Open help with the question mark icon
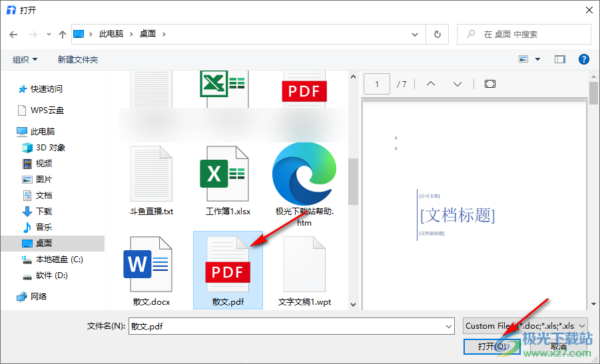Screen dimensions: 600x364 [x=583, y=59]
